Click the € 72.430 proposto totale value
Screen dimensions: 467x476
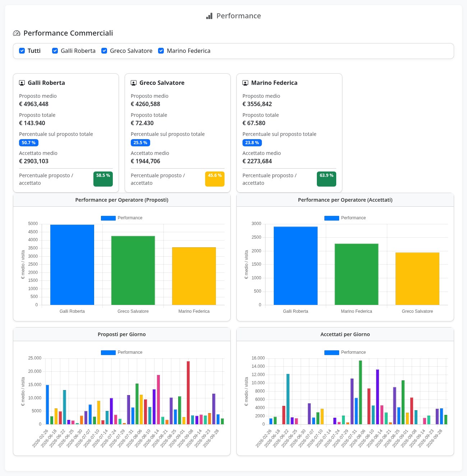[142, 123]
